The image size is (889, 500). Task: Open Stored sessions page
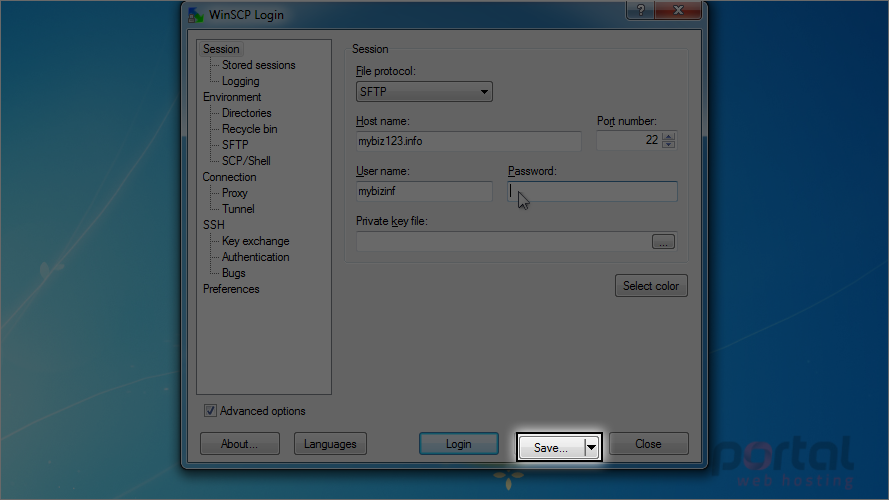click(259, 65)
